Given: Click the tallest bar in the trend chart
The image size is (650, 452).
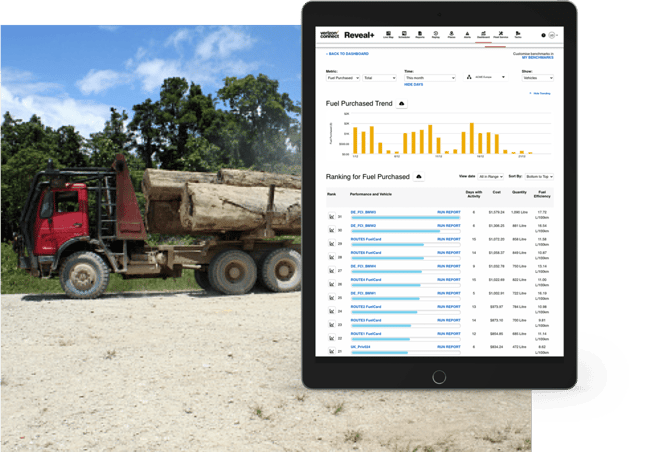Looking at the screenshot, I should pyautogui.click(x=472, y=139).
